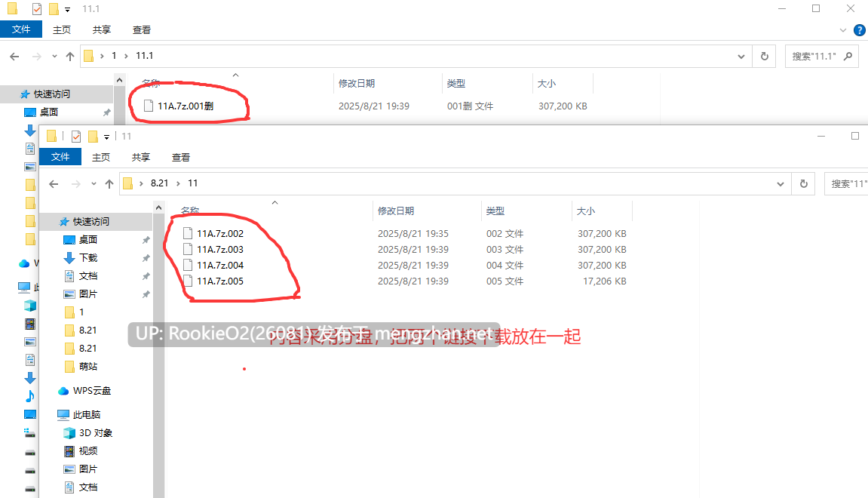Sort by 大小 in the 11 window
868x498 pixels.
[x=586, y=211]
